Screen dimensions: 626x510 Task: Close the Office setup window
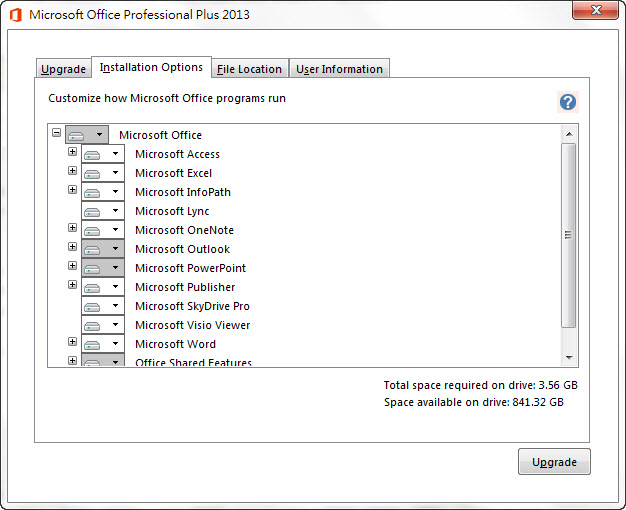(x=596, y=10)
